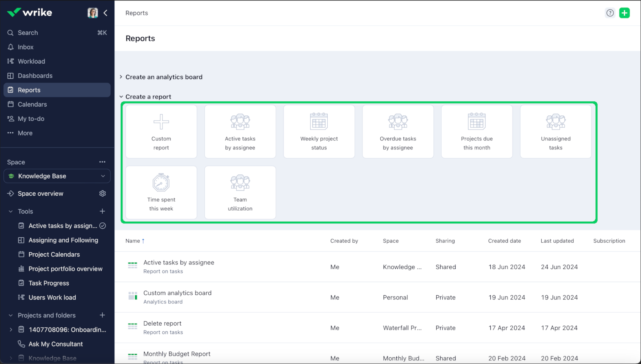Sort the report list by Name column

point(133,241)
